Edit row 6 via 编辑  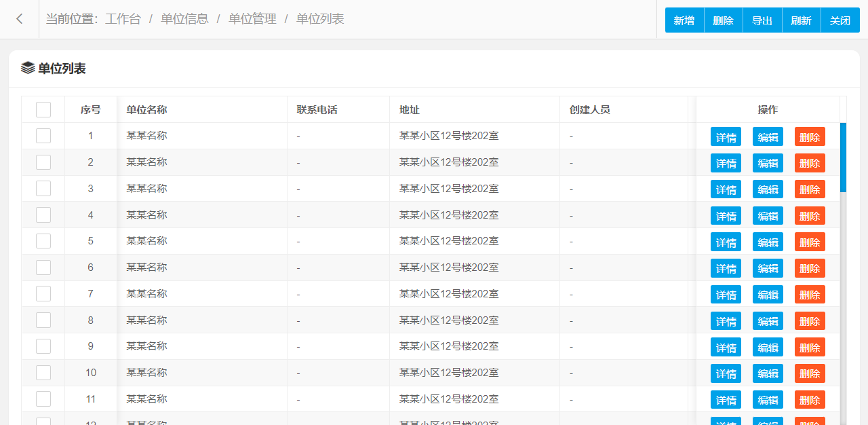[x=768, y=268]
